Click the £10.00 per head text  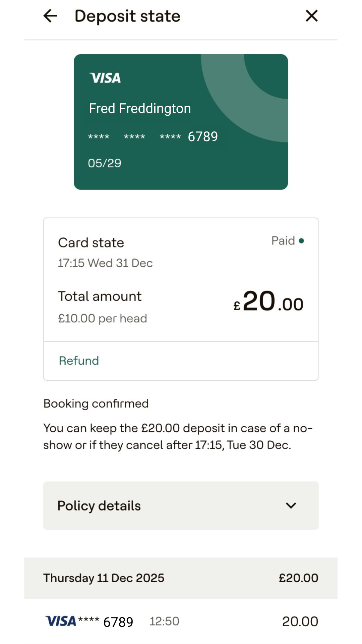[x=102, y=318]
